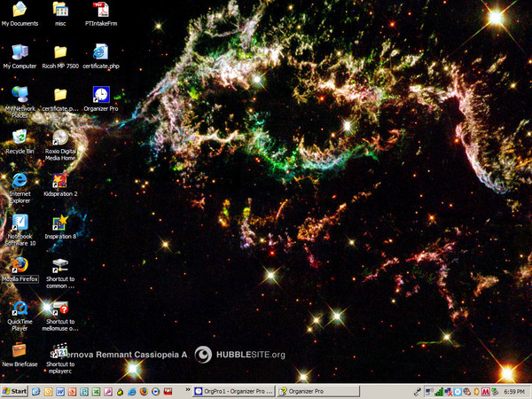The width and height of the screenshot is (532, 399).
Task: Select the PTIntakeFrm PDF file
Action: click(x=101, y=10)
